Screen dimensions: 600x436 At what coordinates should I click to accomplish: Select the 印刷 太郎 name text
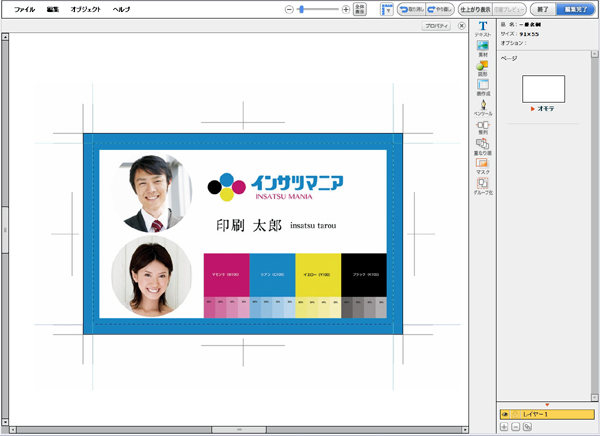[x=249, y=225]
